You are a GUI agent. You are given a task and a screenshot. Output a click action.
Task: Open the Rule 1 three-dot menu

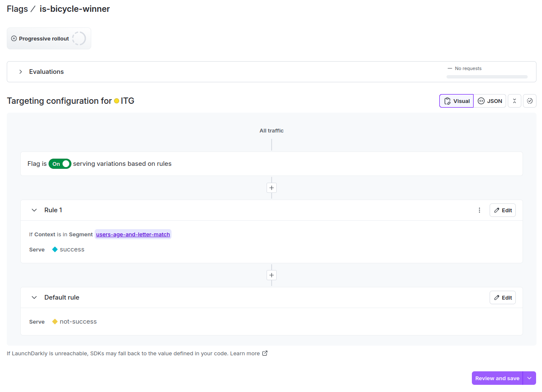[x=479, y=210]
